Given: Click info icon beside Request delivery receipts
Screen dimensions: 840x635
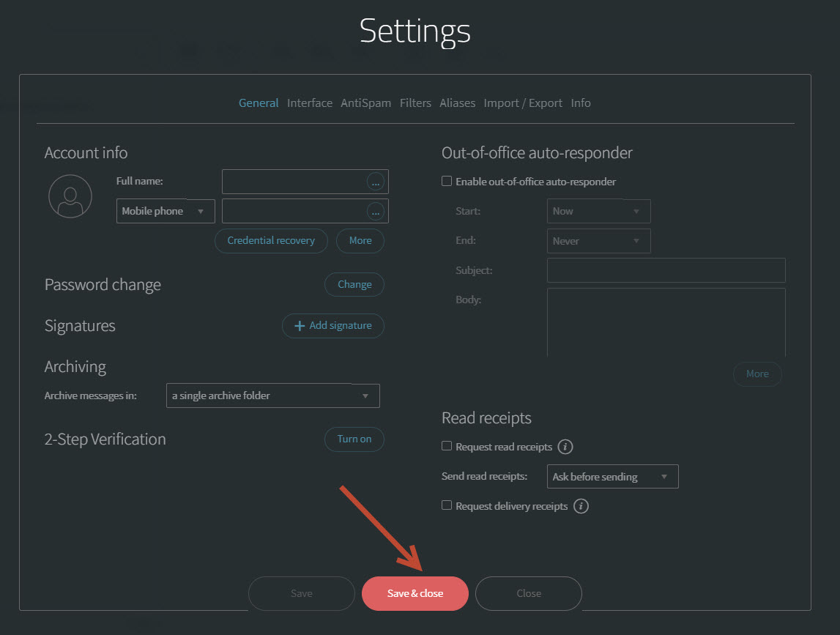Looking at the screenshot, I should [581, 506].
